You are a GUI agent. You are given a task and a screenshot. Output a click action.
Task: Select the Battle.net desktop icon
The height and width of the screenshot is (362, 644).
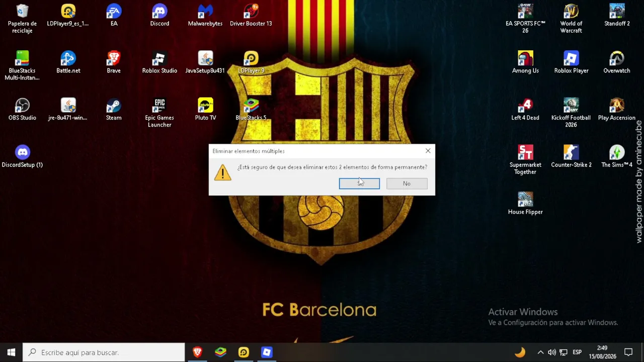[68, 63]
